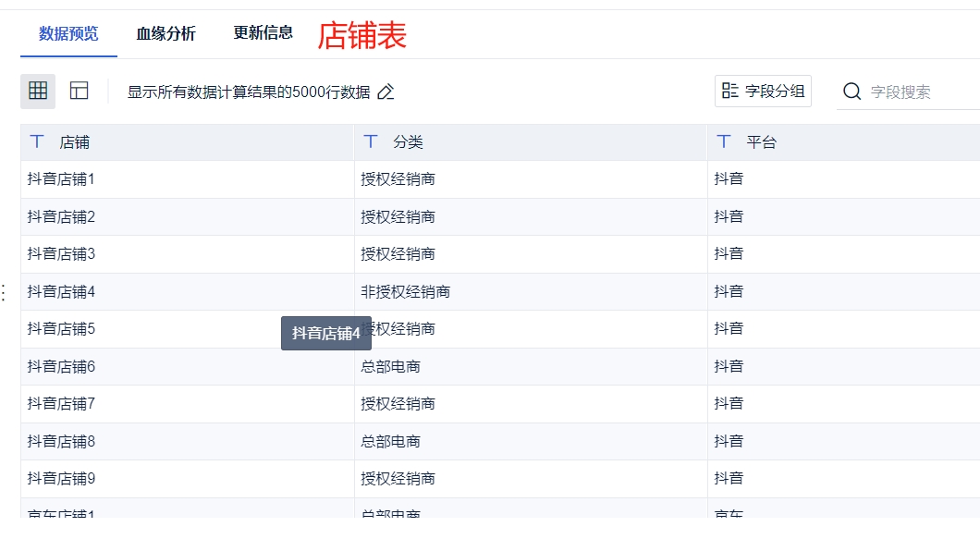Viewport: 980px width, 539px height.
Task: Switch to grid table view icon
Action: click(x=38, y=92)
